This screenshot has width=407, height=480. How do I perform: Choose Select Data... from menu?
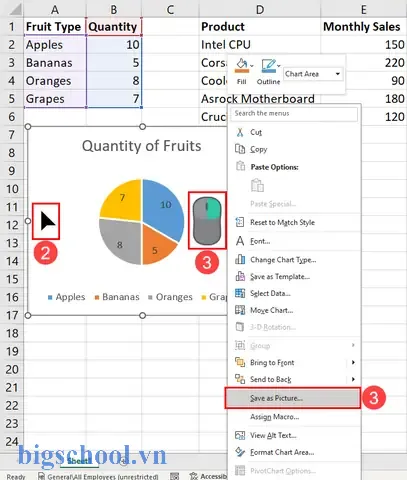(270, 293)
